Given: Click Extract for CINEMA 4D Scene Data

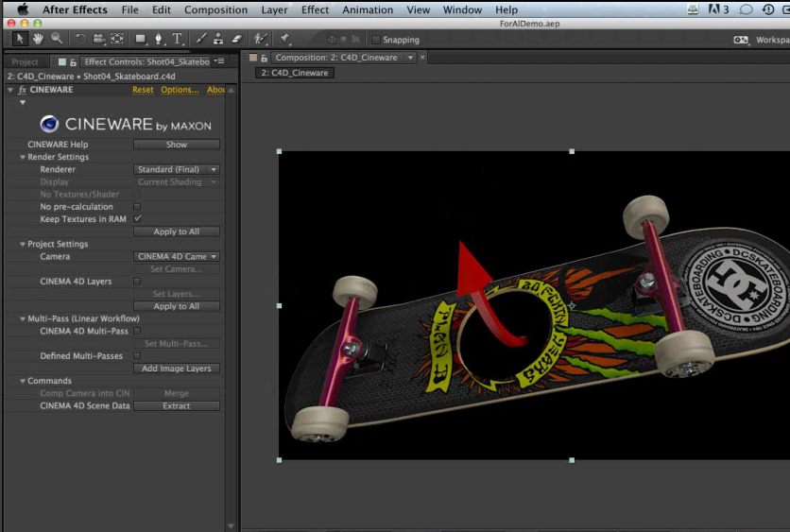Looking at the screenshot, I should (177, 405).
